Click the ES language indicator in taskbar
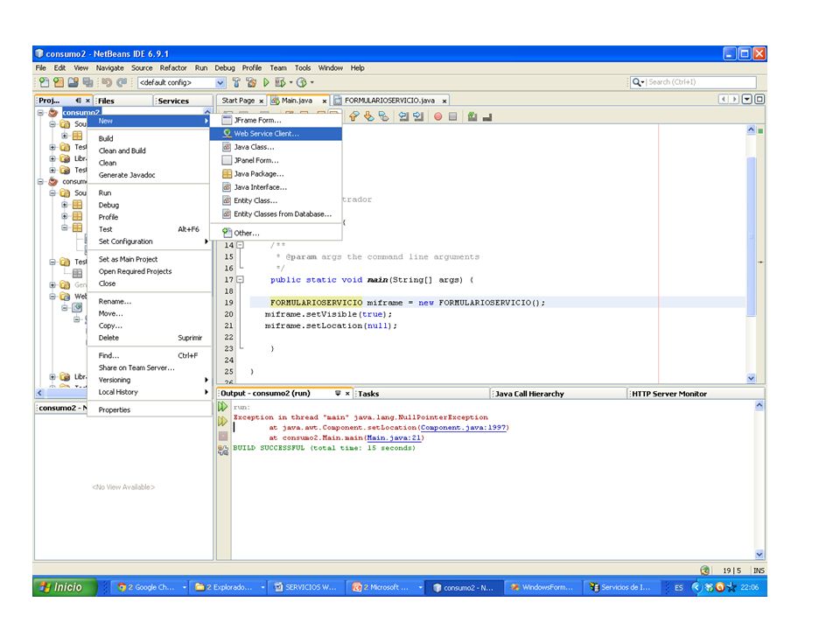 pos(679,588)
